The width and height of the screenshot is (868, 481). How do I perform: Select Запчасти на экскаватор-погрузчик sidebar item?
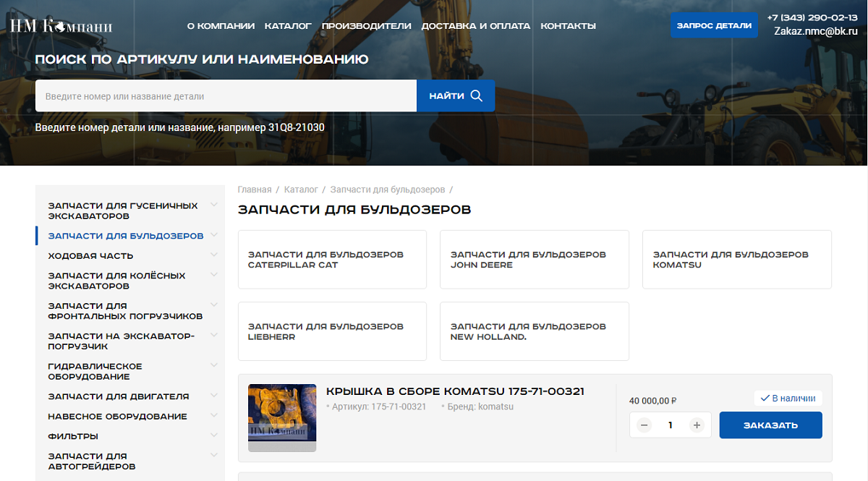(122, 341)
